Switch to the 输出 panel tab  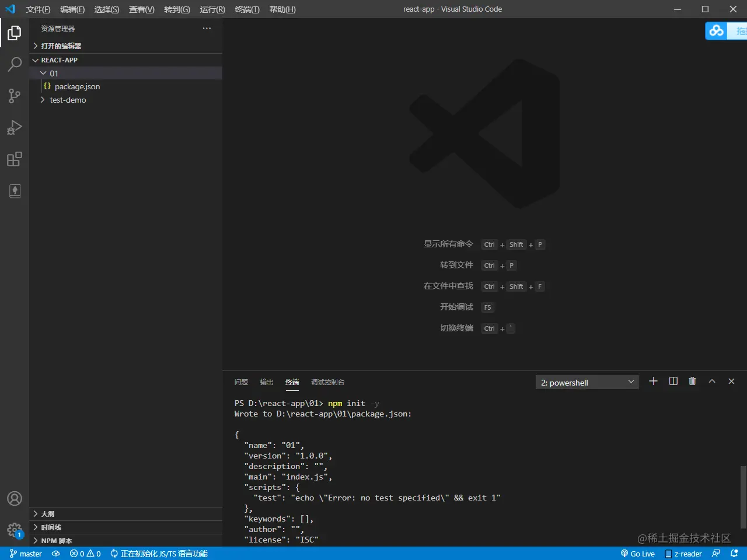267,382
